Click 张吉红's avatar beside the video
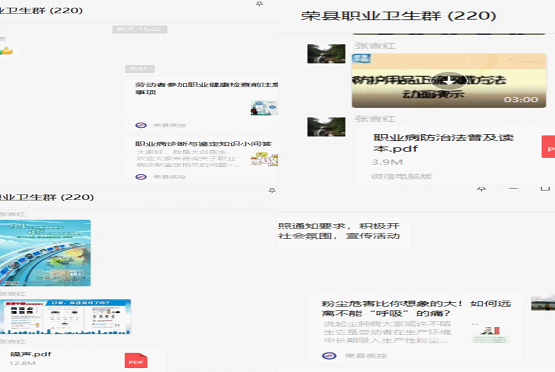The height and width of the screenshot is (372, 555). point(326,54)
